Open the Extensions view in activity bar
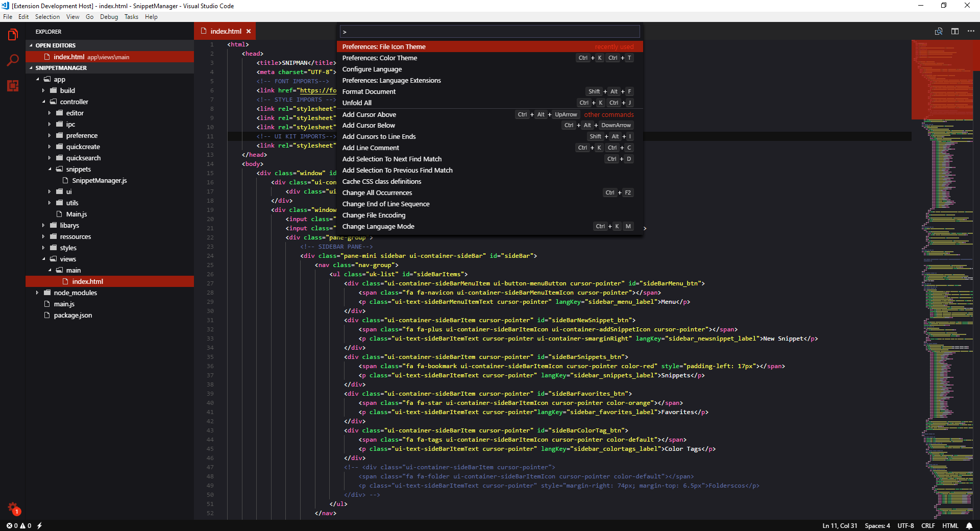980x531 pixels. click(x=13, y=86)
